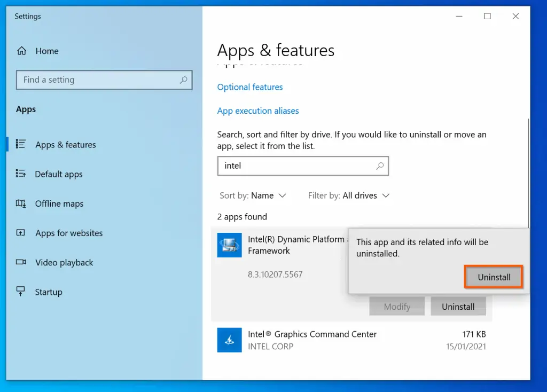Screen dimensions: 547x392
Task: Click the Offline maps icon
Action: point(21,203)
